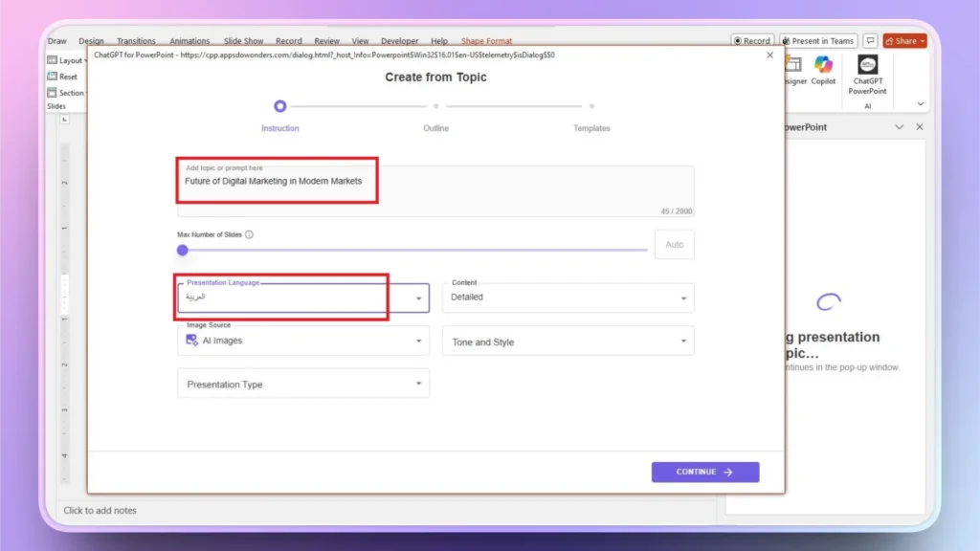980x551 pixels.
Task: Open the Content dropdown showing Detailed
Action: tap(568, 298)
